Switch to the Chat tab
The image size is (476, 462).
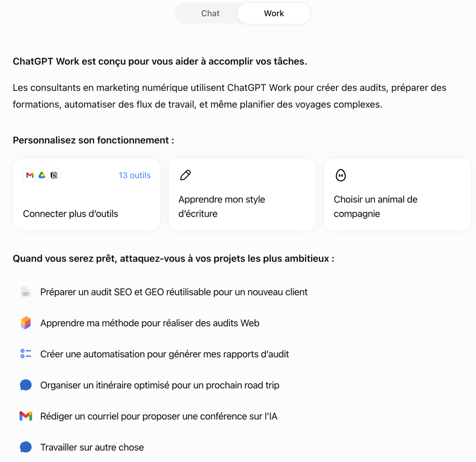[210, 13]
